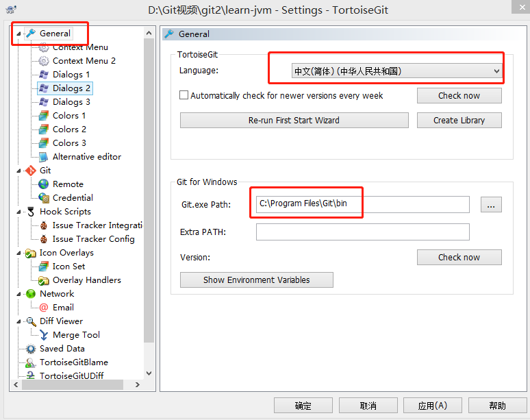
Task: Select Dialogs 1 in settings tree
Action: click(x=71, y=75)
